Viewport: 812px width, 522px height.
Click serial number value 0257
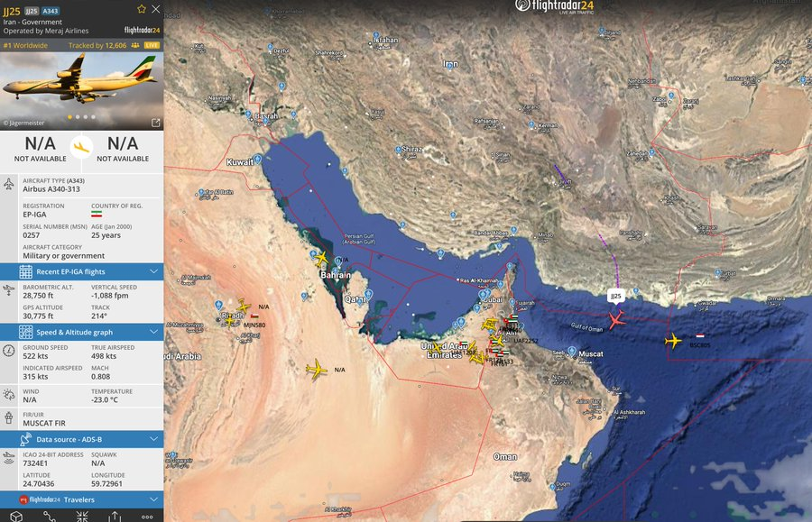(x=31, y=235)
